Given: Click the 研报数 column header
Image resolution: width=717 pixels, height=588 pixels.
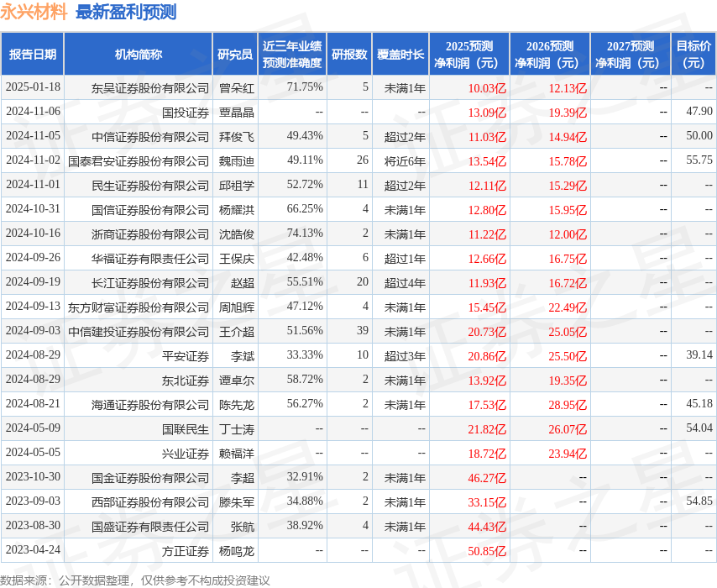Looking at the screenshot, I should (x=349, y=54).
